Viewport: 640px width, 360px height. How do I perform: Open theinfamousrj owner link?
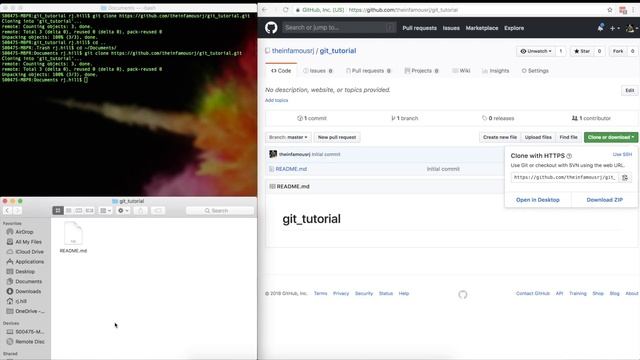coord(293,51)
